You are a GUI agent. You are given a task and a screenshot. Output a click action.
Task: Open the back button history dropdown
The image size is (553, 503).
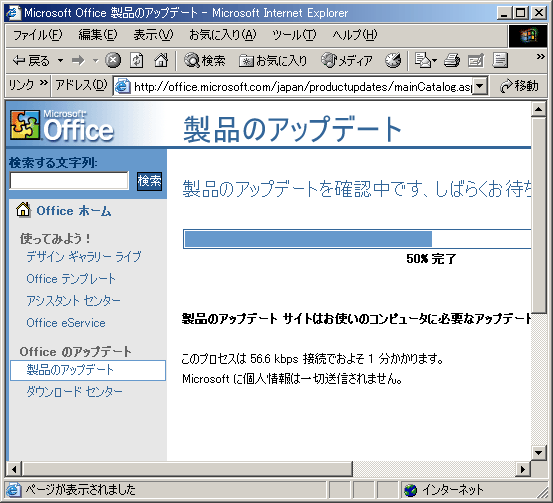[60, 61]
